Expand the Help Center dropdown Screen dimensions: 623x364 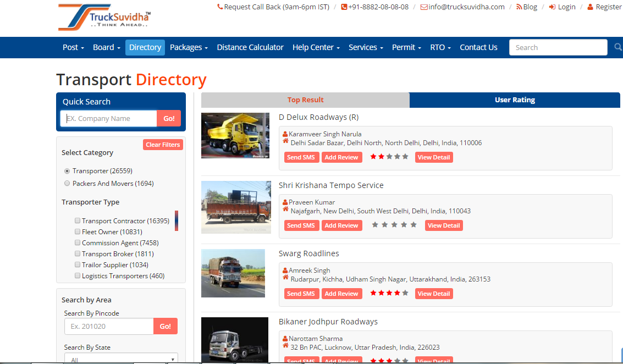tap(316, 47)
